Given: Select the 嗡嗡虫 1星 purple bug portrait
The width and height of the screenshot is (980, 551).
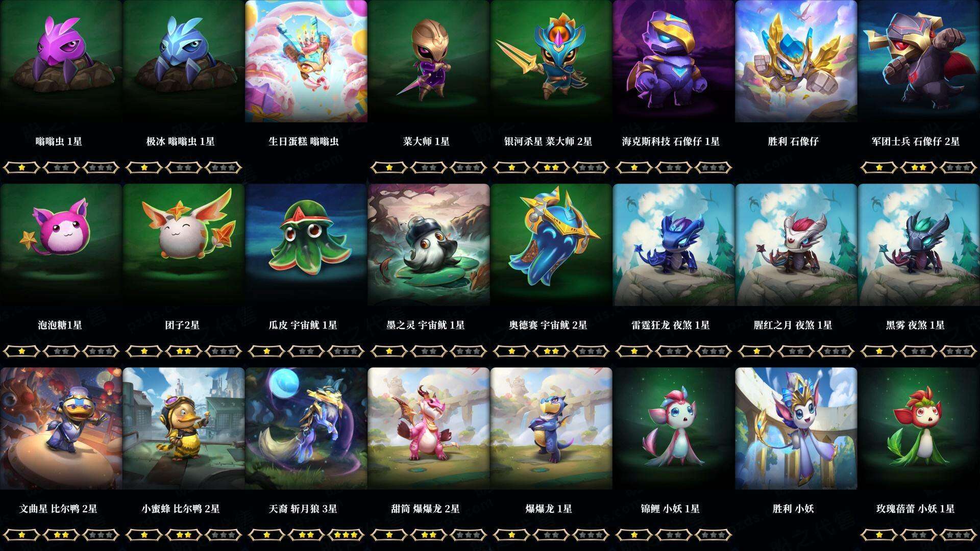Looking at the screenshot, I should pos(61,61).
